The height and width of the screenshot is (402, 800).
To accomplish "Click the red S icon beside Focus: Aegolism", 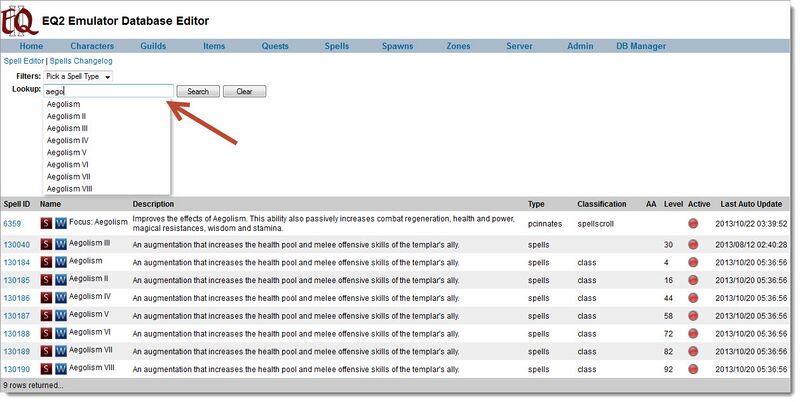I will tap(46, 223).
